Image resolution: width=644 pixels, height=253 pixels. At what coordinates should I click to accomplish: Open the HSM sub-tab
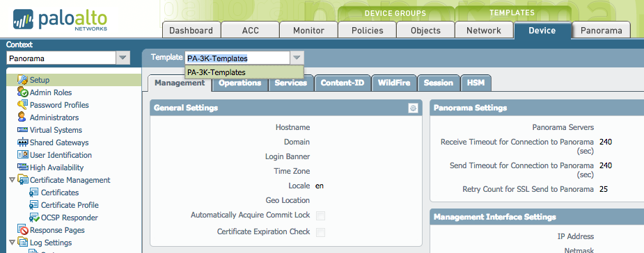coord(476,83)
